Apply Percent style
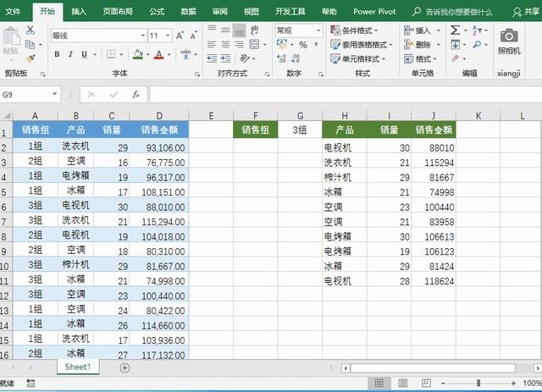 303,45
